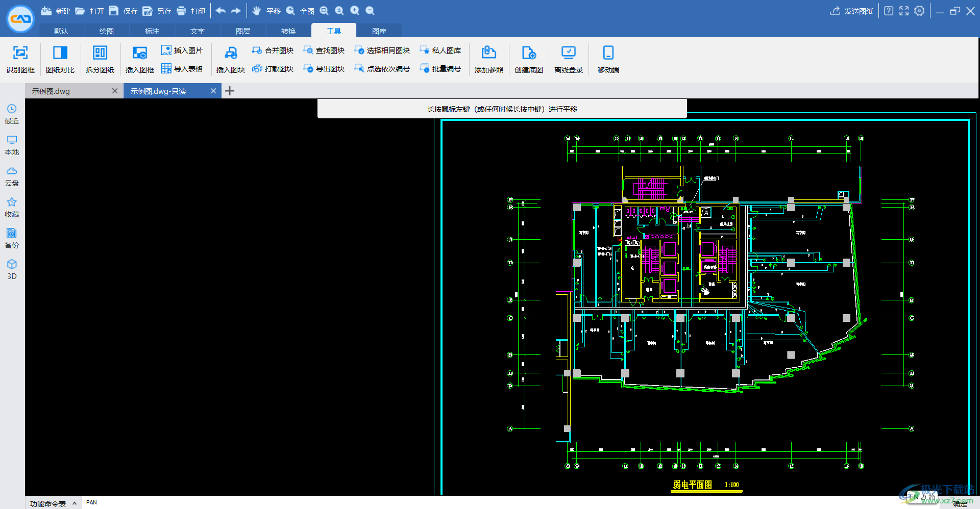Switch to 图库 ribbon tab
Screen dimensions: 980x509
379,31
